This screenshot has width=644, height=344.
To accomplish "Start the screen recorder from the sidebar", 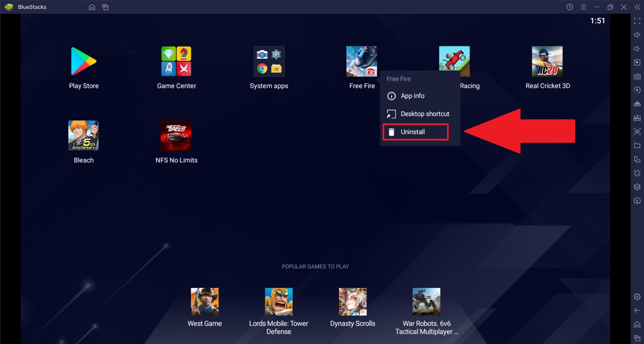I will (x=637, y=90).
